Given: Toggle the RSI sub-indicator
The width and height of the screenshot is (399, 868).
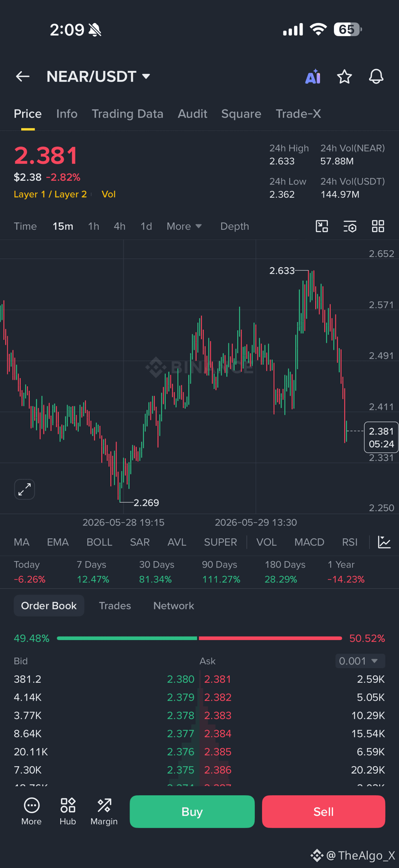Looking at the screenshot, I should (x=350, y=542).
